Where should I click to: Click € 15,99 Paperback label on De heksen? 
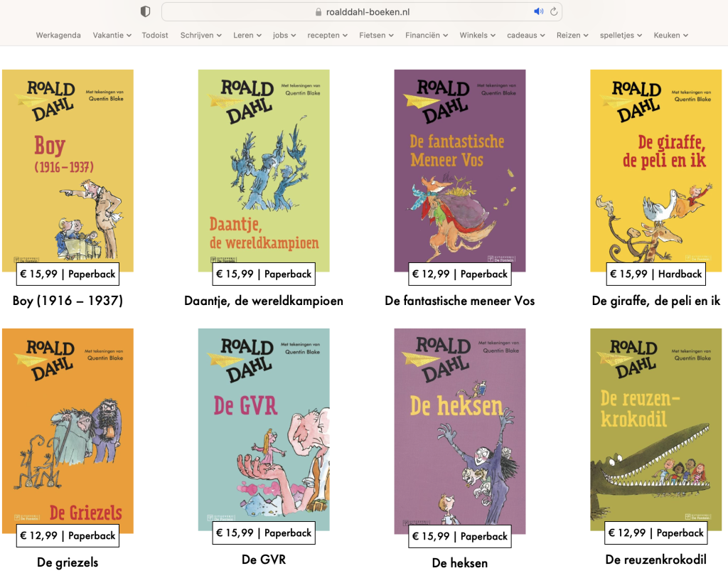(x=460, y=536)
